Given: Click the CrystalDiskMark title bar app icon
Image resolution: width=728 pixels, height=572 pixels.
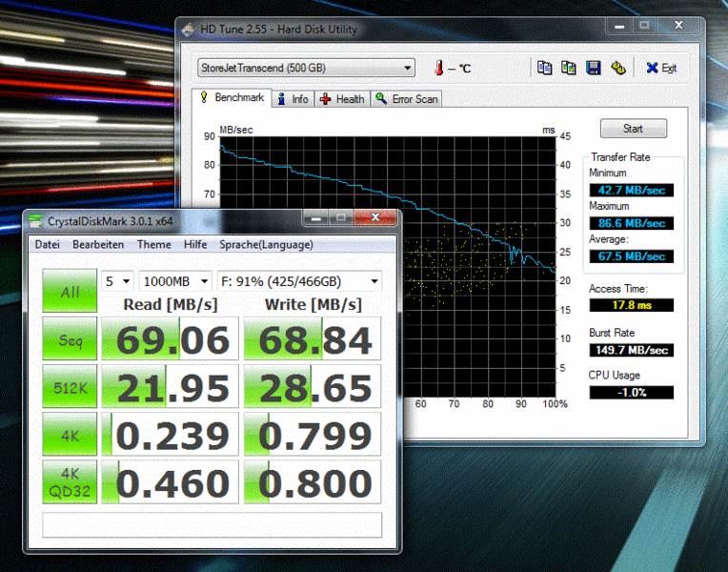Looking at the screenshot, I should pyautogui.click(x=36, y=221).
